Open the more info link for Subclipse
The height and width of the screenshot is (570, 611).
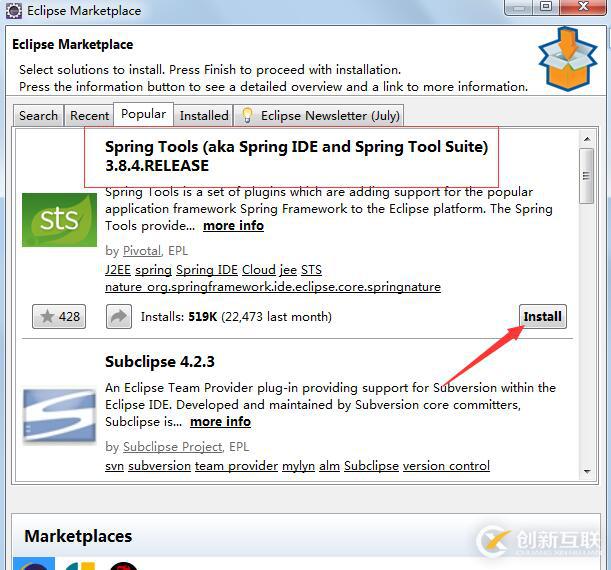coord(221,422)
